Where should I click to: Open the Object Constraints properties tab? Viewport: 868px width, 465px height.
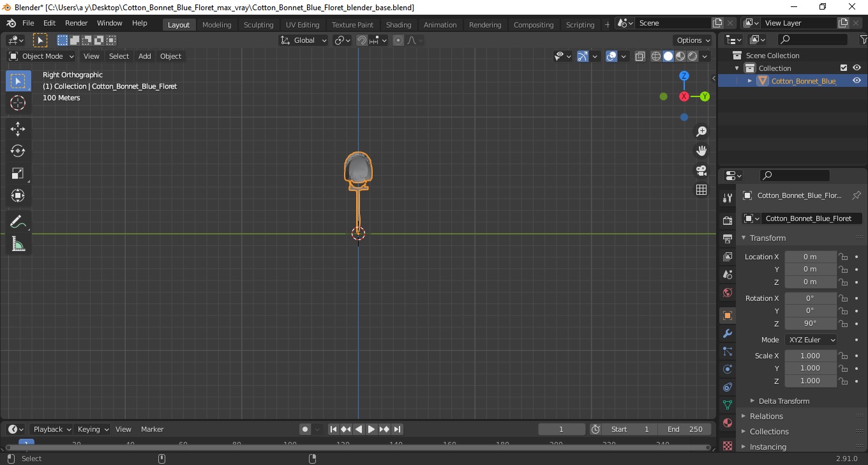(x=727, y=387)
